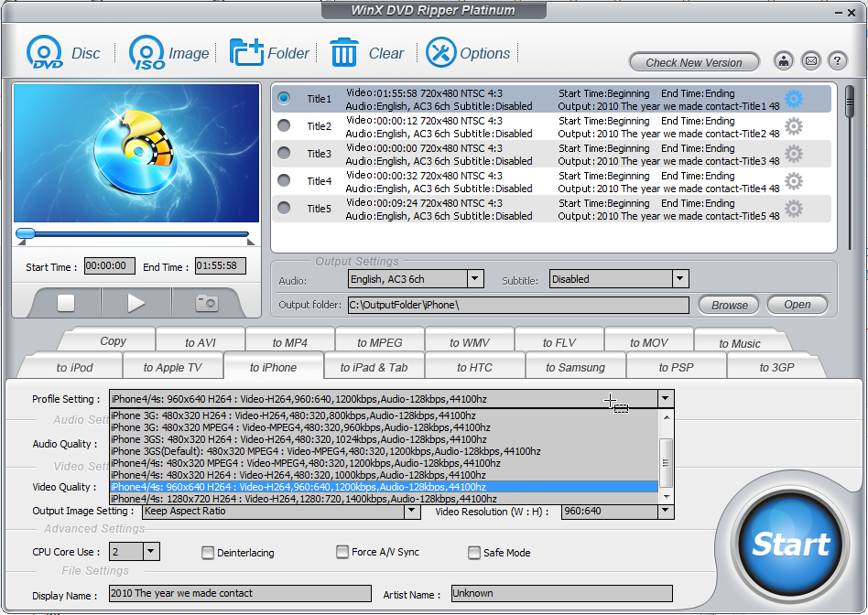Click the register user icon
Viewport: 868px width, 615px height.
click(783, 61)
